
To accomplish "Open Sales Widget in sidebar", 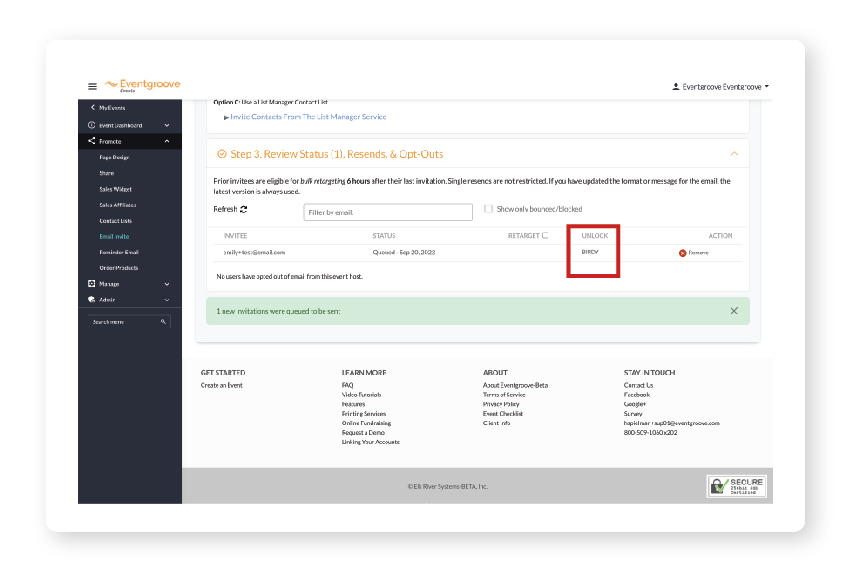I will [x=115, y=189].
